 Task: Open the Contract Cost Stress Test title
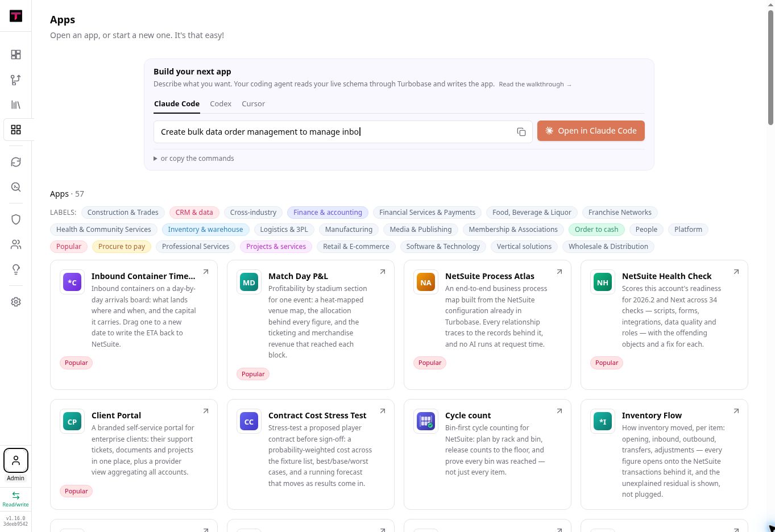point(317,415)
